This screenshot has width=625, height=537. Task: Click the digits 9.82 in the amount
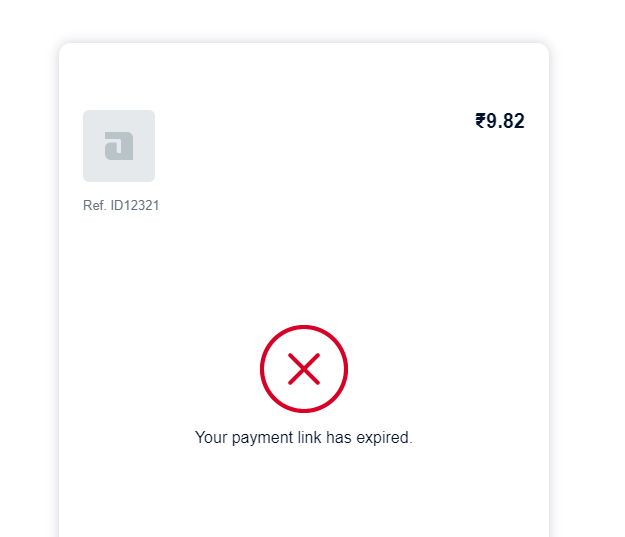click(x=505, y=121)
